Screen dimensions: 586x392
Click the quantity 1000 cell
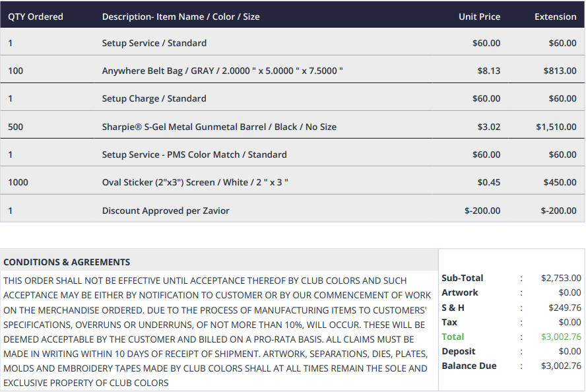pos(18,182)
